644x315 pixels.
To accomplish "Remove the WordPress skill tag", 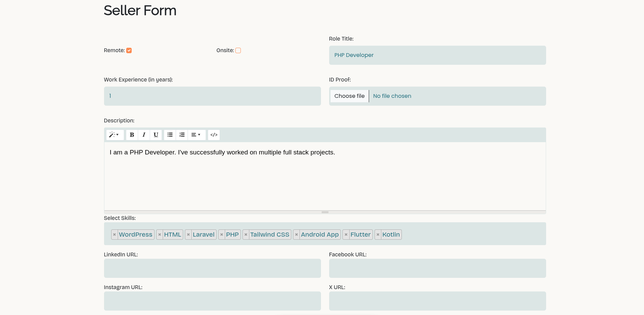I will tap(115, 235).
